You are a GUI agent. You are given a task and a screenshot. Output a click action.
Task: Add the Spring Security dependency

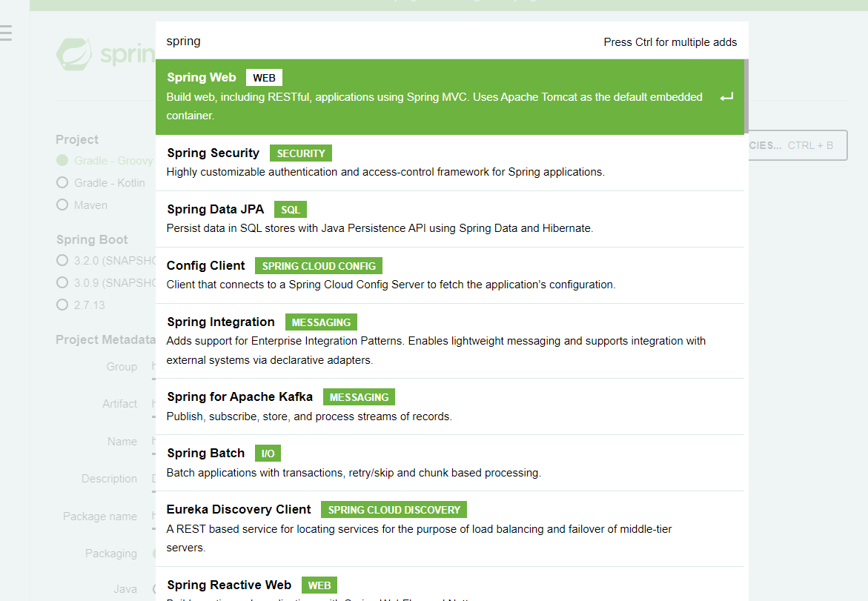449,163
